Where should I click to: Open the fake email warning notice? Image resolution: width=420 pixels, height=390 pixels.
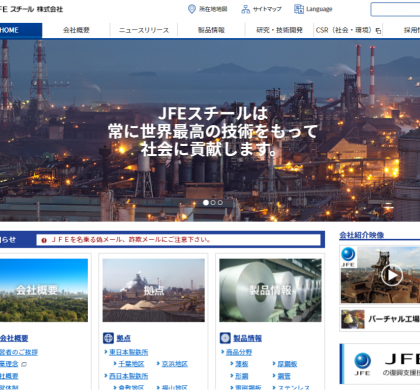(131, 240)
